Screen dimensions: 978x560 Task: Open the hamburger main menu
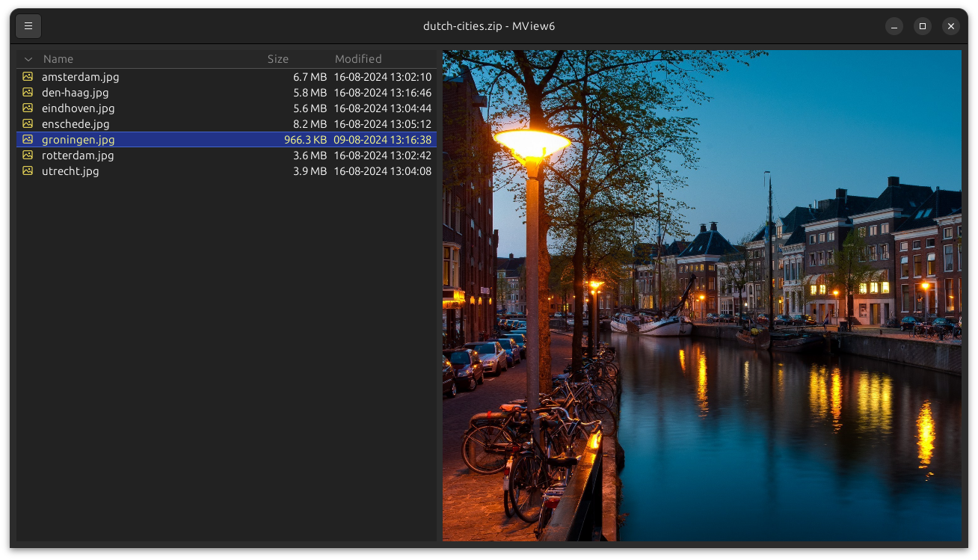coord(28,26)
